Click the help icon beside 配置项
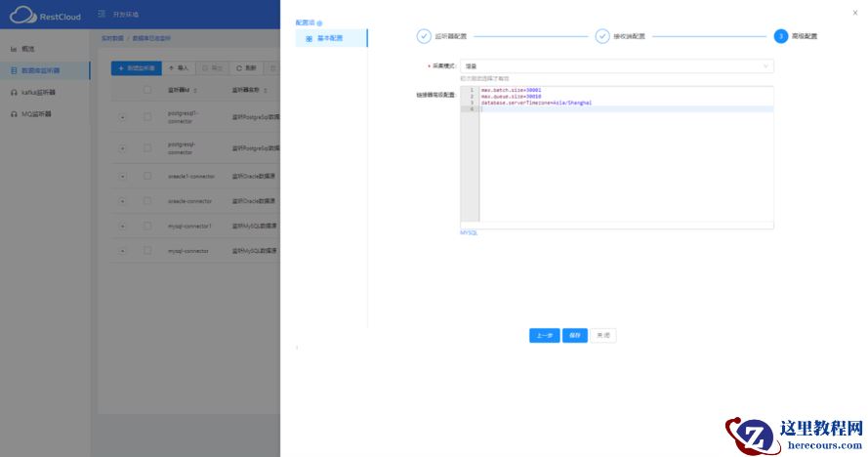 [319, 22]
